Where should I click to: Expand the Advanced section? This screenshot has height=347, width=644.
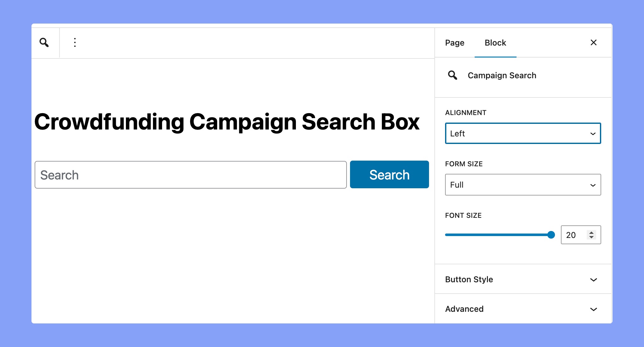[523, 309]
